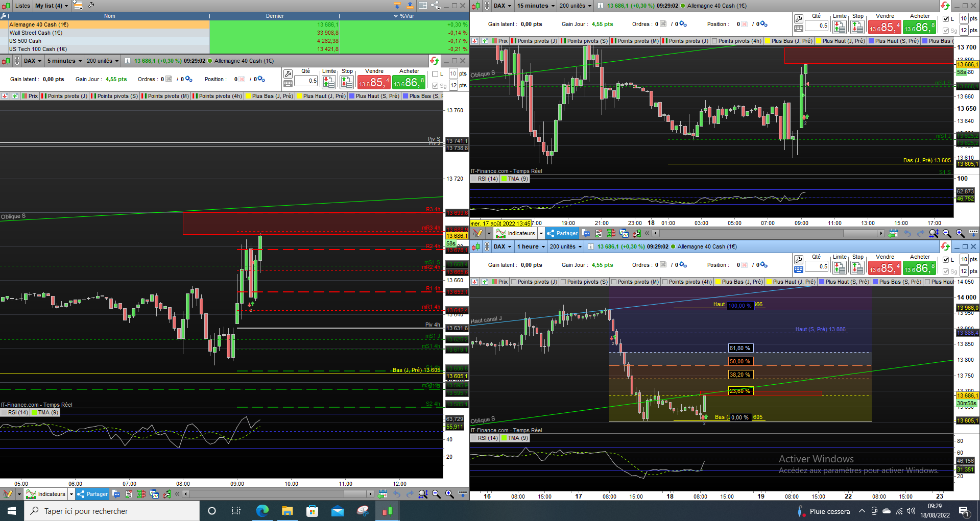The width and height of the screenshot is (980, 521).
Task: Open the layout icon in Listes window
Action: [423, 5]
